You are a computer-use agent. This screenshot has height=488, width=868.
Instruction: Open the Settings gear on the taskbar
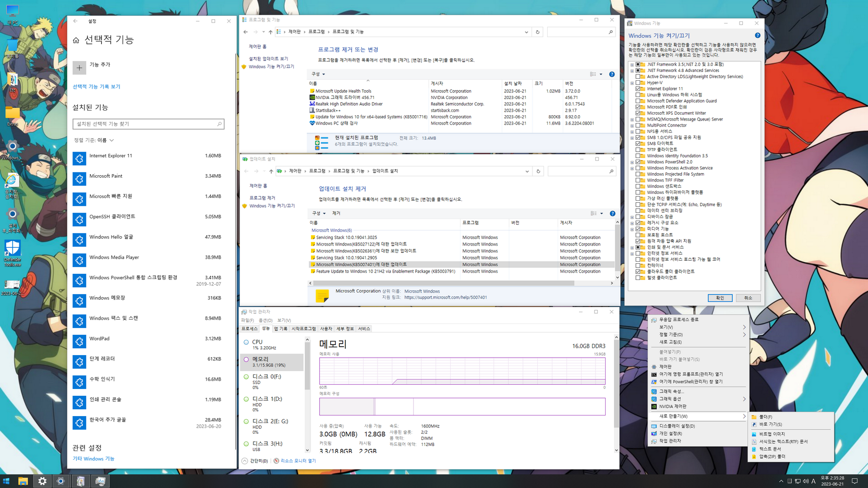click(x=42, y=481)
